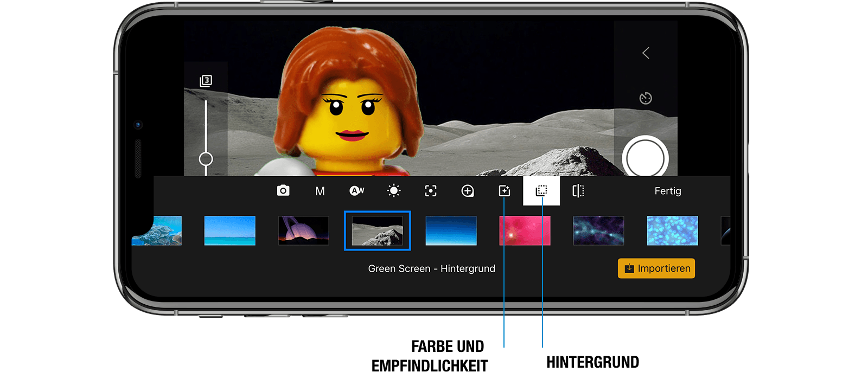Select the green screen background tab icon
The image size is (868, 372).
541,191
